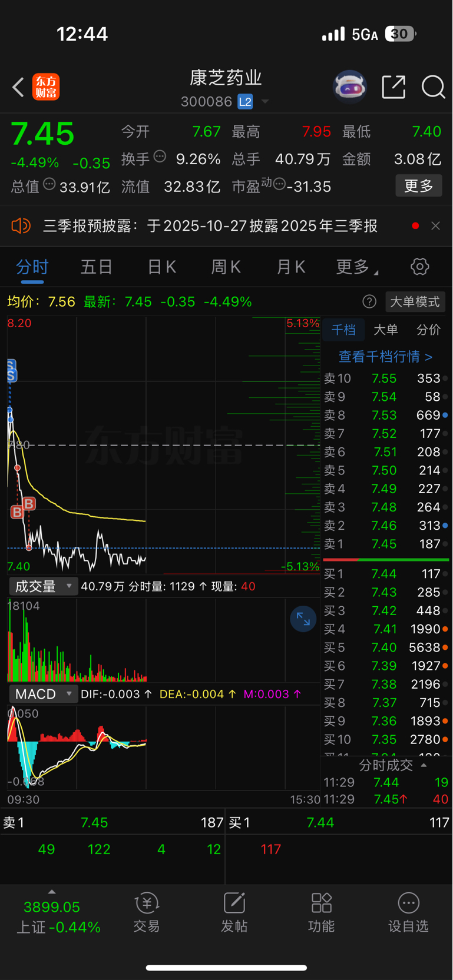Screen dimensions: 453x980
Task: Click the 11:29 trade at 7.45↑
Action: [386, 799]
